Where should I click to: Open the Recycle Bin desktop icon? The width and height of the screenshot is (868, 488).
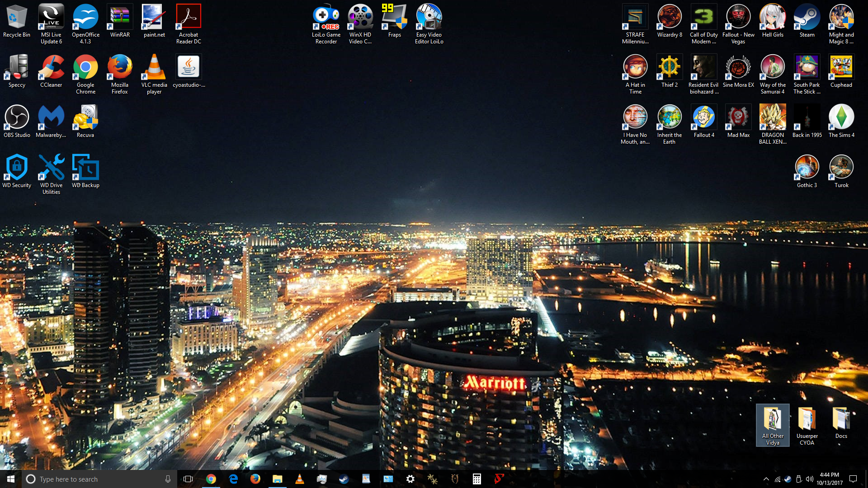17,21
